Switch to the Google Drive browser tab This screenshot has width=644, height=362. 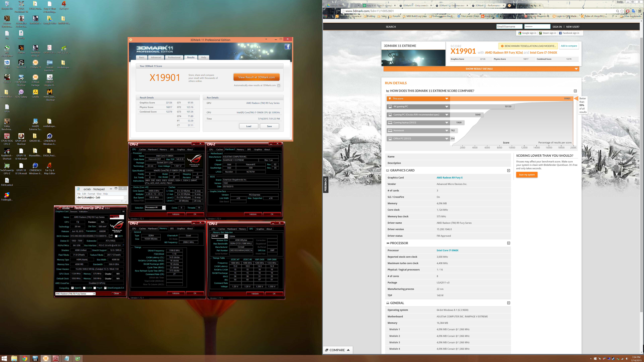343,5
